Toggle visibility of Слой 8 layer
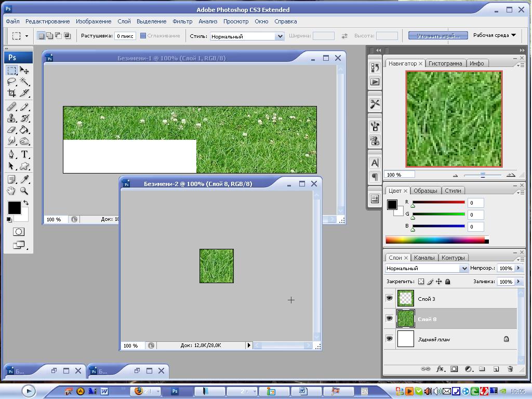Image resolution: width=532 pixels, height=399 pixels. coord(389,318)
